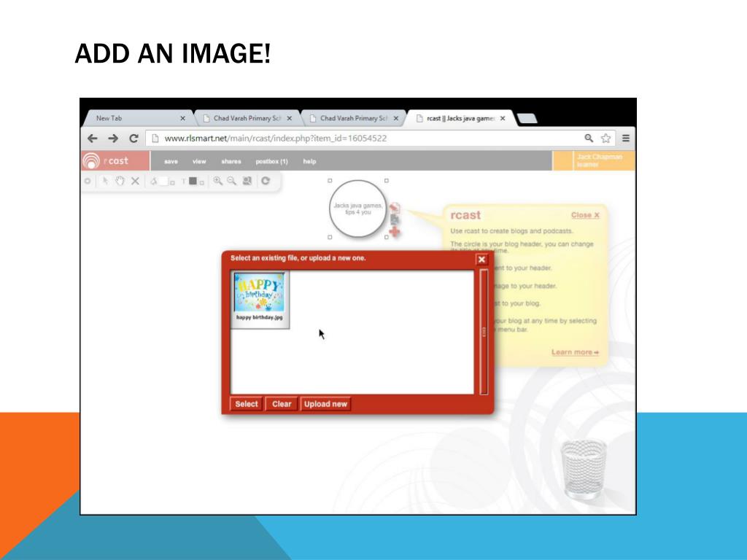
Task: Select the happy birthday.jpg thumbnail
Action: tap(260, 299)
